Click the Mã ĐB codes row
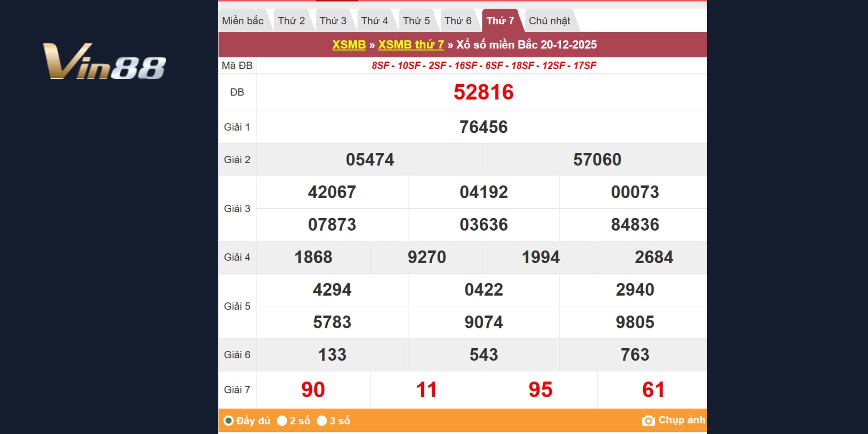 (483, 65)
